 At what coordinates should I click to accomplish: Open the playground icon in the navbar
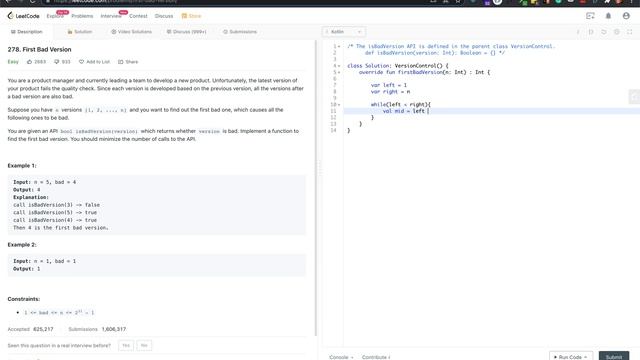point(590,16)
